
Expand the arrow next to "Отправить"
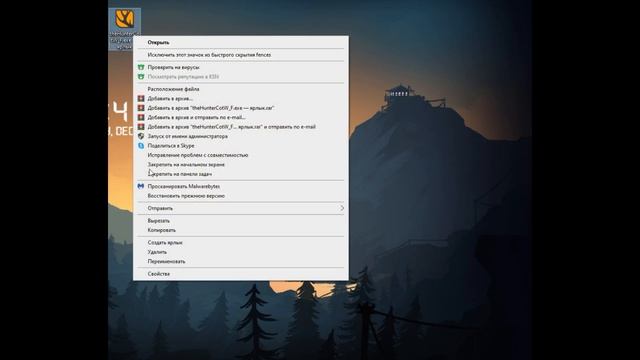[x=342, y=208]
